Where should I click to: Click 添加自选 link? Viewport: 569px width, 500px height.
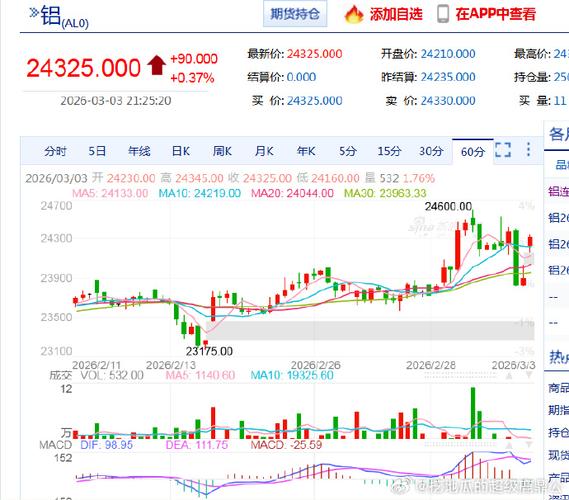tap(396, 15)
